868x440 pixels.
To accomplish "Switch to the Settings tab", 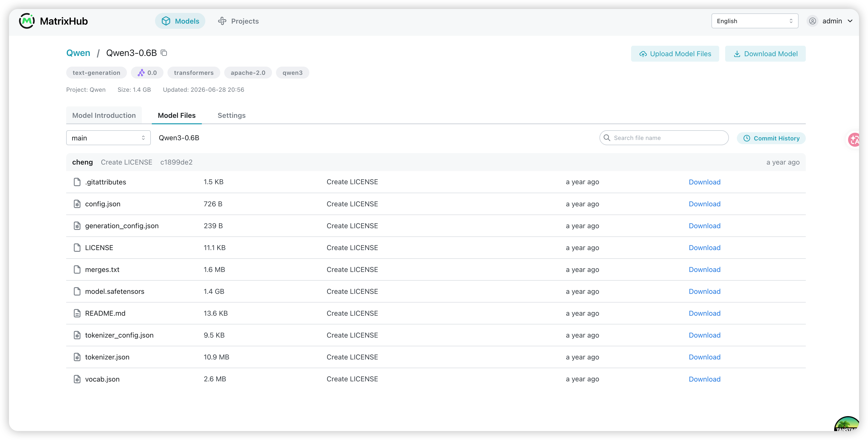I will (x=231, y=115).
